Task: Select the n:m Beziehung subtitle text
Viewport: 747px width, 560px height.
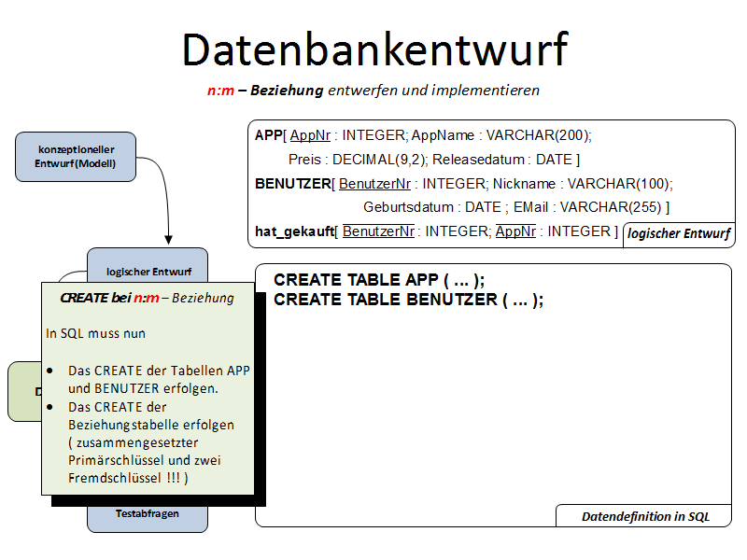Action: coord(373,91)
